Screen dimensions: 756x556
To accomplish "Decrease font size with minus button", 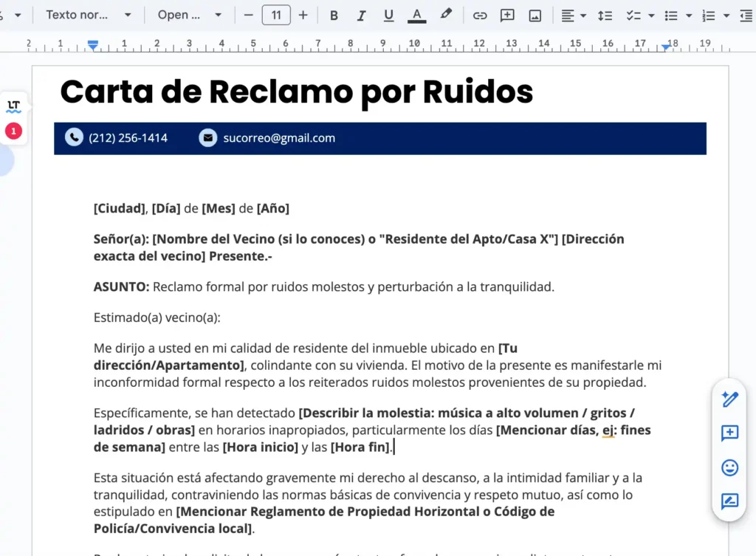I will (x=249, y=15).
